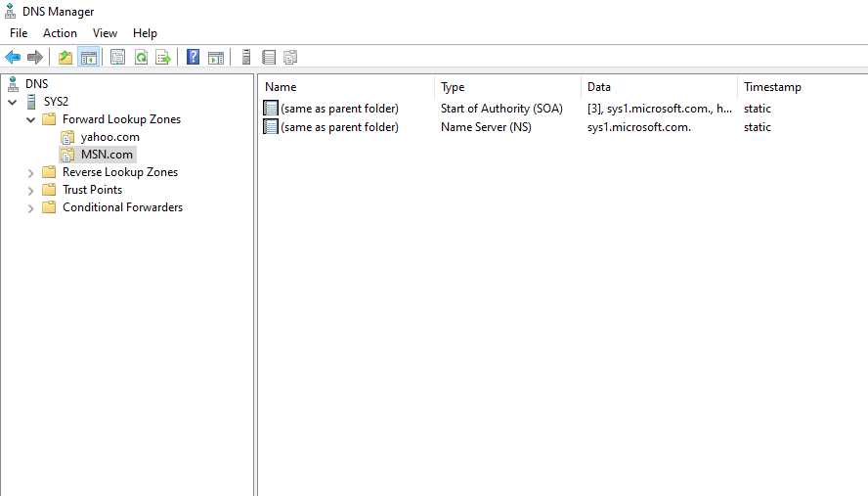This screenshot has width=868, height=496.
Task: Collapse Forward Lookup Zones node
Action: (31, 119)
